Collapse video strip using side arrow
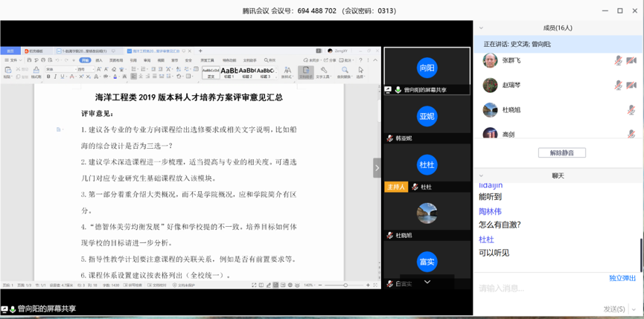This screenshot has height=319, width=644. (377, 168)
